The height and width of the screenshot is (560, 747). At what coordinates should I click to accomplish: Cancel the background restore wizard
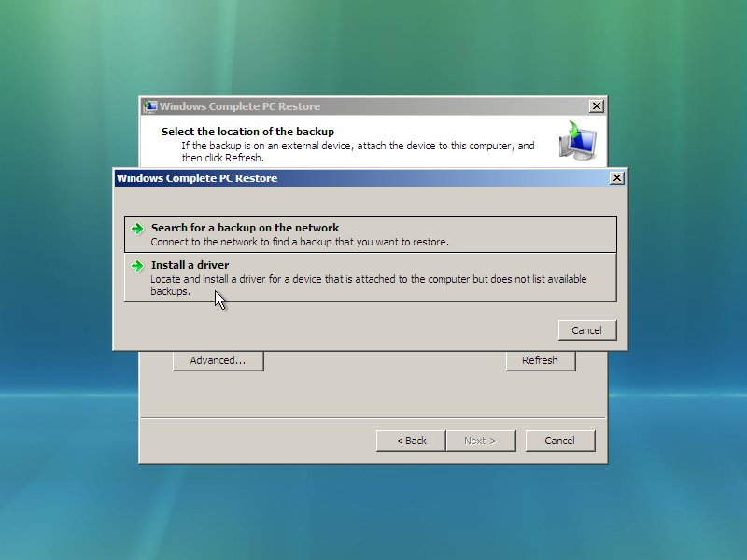pos(559,441)
